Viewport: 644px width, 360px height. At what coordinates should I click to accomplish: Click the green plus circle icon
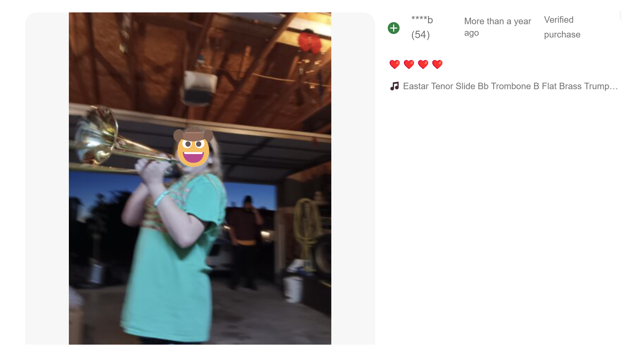(x=393, y=28)
